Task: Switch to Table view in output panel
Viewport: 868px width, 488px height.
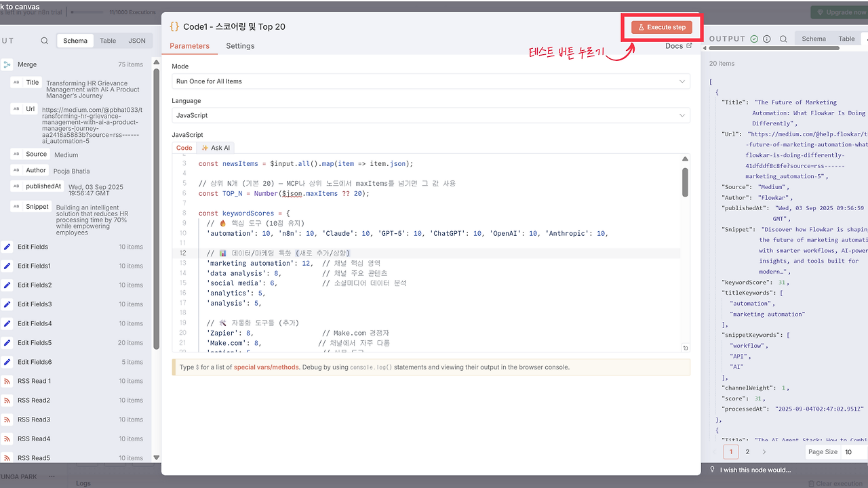Action: 847,39
